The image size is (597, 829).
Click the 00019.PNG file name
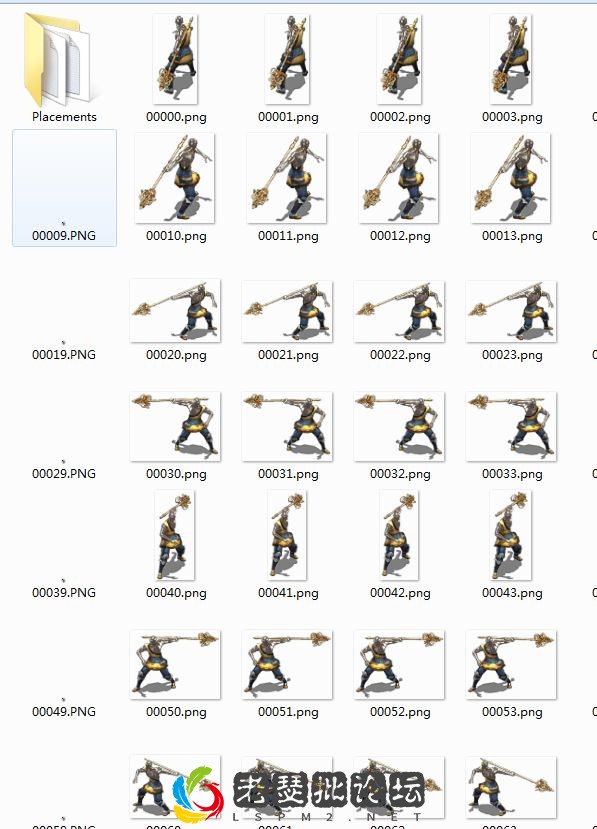[64, 355]
